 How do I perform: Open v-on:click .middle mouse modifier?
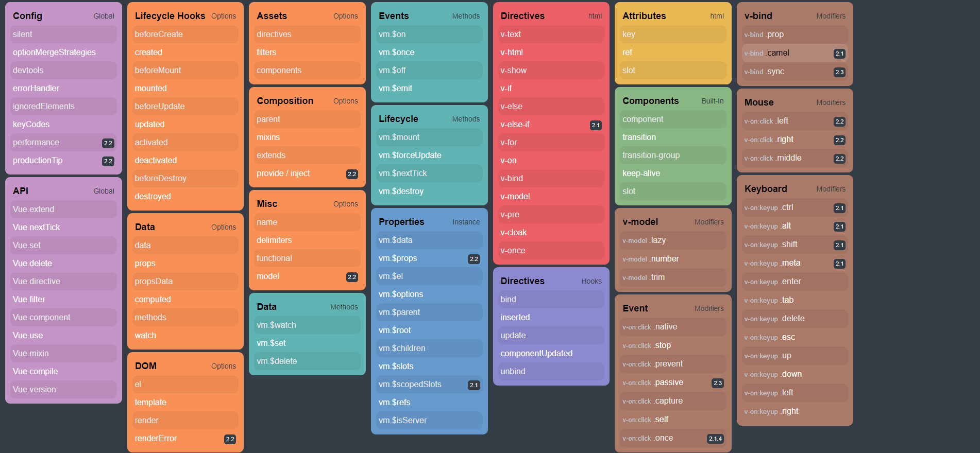pos(795,158)
